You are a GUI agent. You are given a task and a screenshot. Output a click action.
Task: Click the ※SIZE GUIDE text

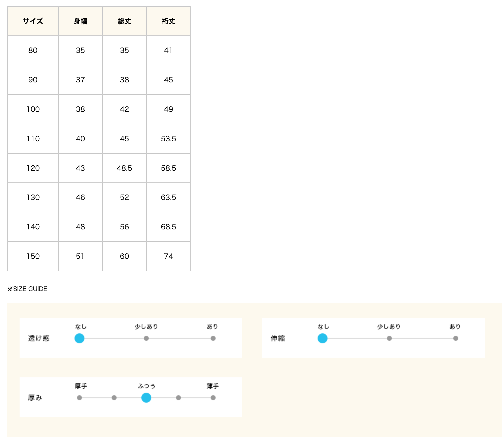(27, 289)
